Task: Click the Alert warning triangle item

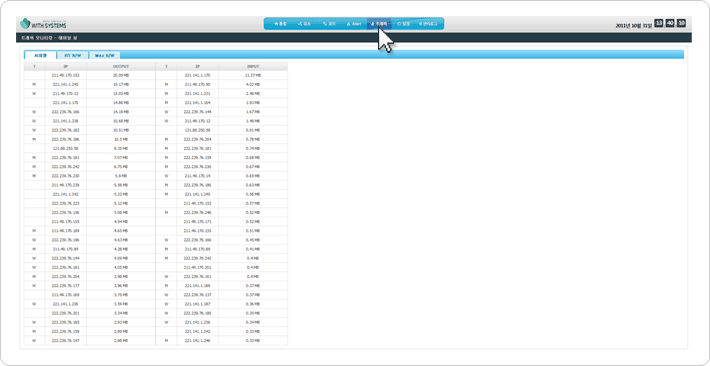Action: click(x=354, y=24)
